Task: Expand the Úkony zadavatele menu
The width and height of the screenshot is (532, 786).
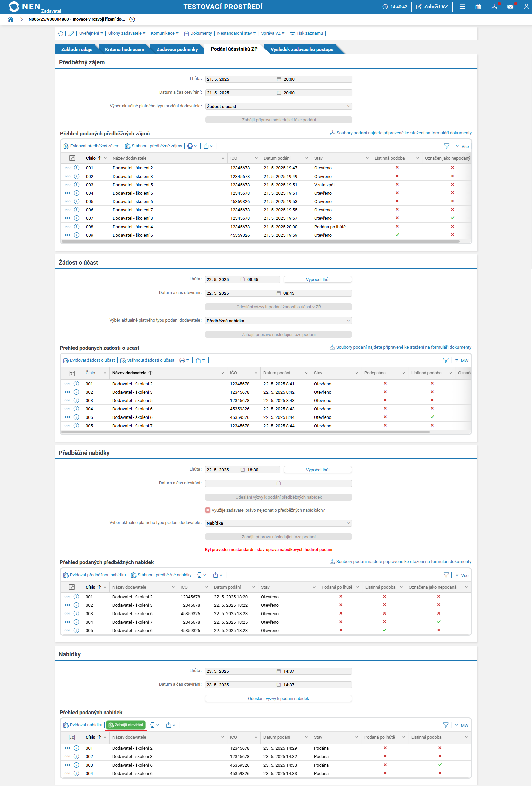Action: [127, 33]
